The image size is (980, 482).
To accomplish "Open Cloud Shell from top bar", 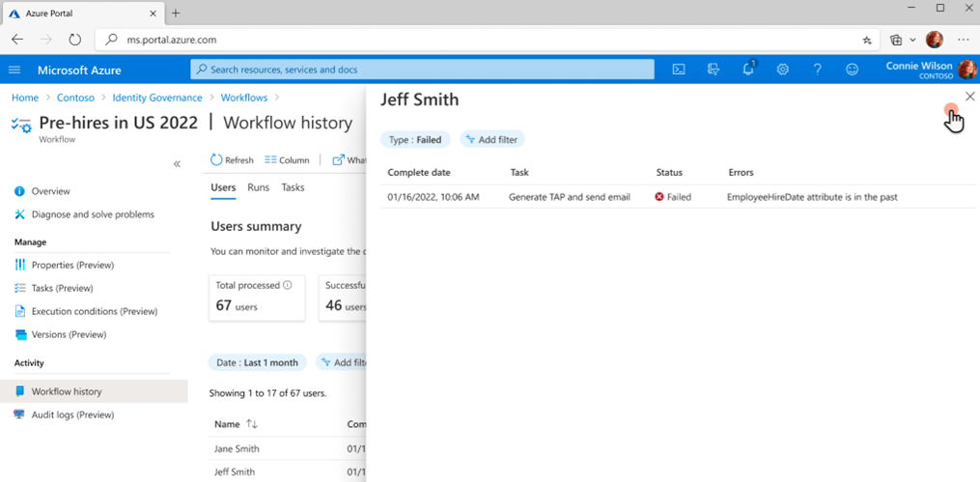I will [x=679, y=70].
